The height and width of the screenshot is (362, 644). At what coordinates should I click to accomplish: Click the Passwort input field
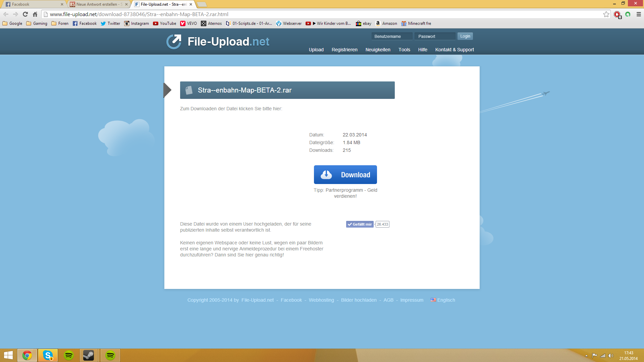(x=435, y=36)
